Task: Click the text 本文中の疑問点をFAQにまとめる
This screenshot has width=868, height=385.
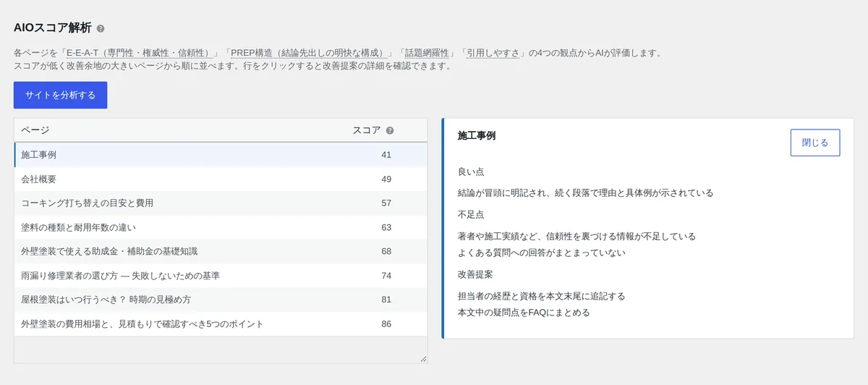Action: pyautogui.click(x=524, y=313)
